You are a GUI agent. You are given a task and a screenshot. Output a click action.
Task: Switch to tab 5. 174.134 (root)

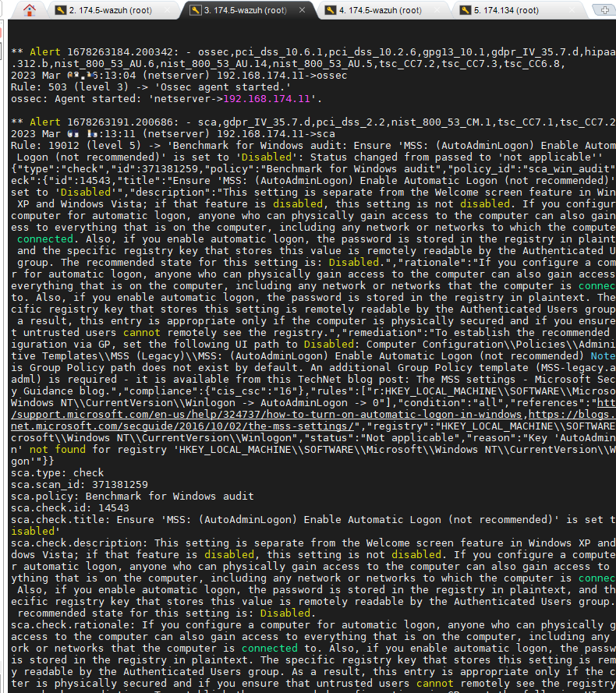pos(518,10)
